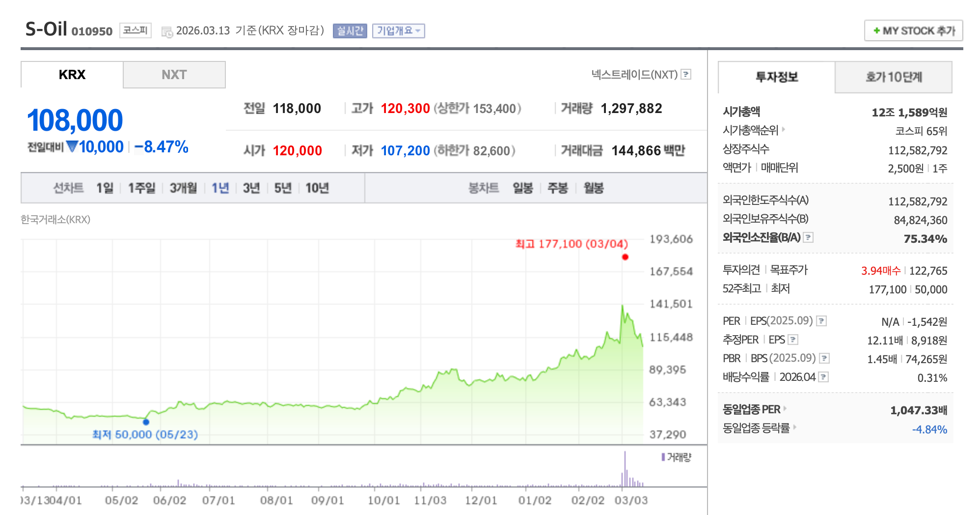Viewport: 980px width, 515px height.
Task: Click the 저가 value 107,200
Action: 406,151
